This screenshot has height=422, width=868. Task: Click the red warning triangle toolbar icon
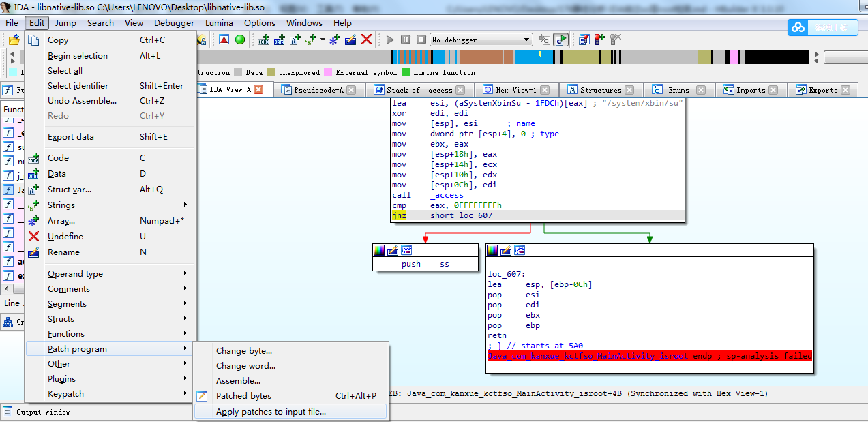(224, 40)
